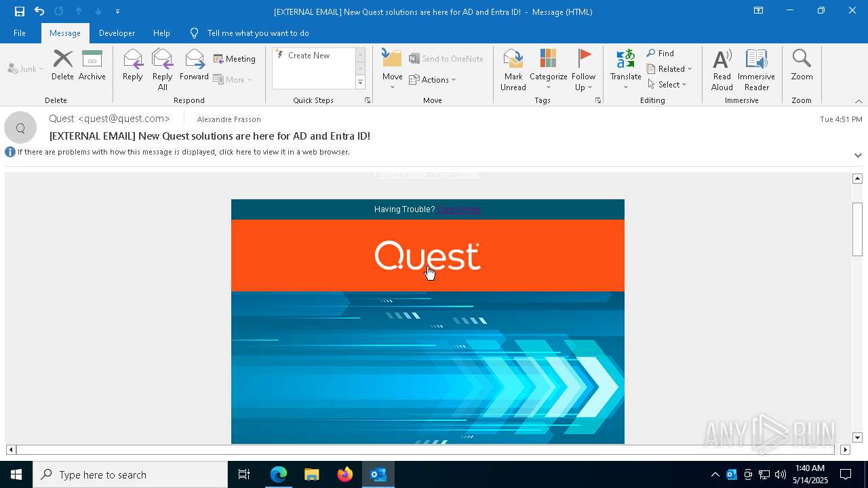Set a Follow Up flag
Viewport: 868px width, 488px height.
(x=583, y=70)
